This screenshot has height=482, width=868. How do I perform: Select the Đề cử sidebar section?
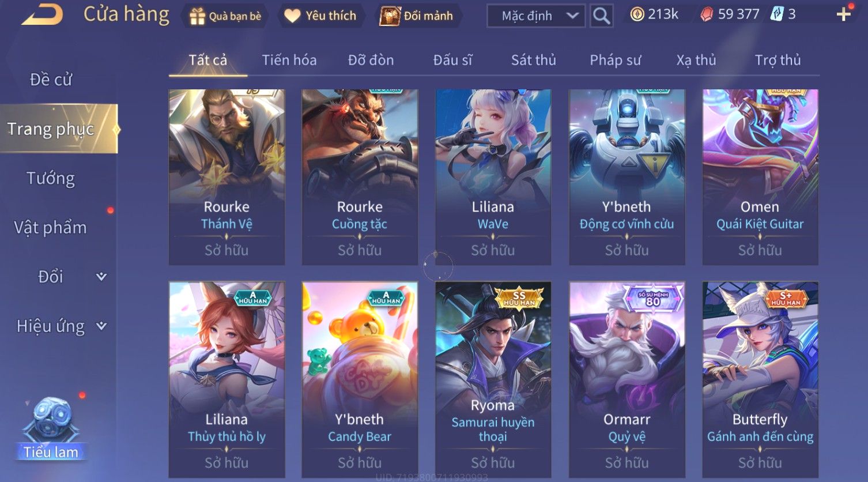[x=51, y=80]
